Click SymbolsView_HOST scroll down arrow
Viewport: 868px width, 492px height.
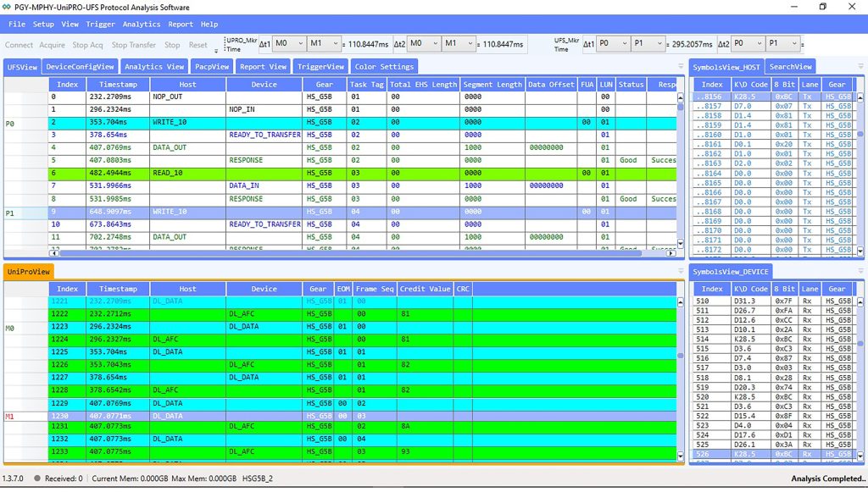point(860,251)
